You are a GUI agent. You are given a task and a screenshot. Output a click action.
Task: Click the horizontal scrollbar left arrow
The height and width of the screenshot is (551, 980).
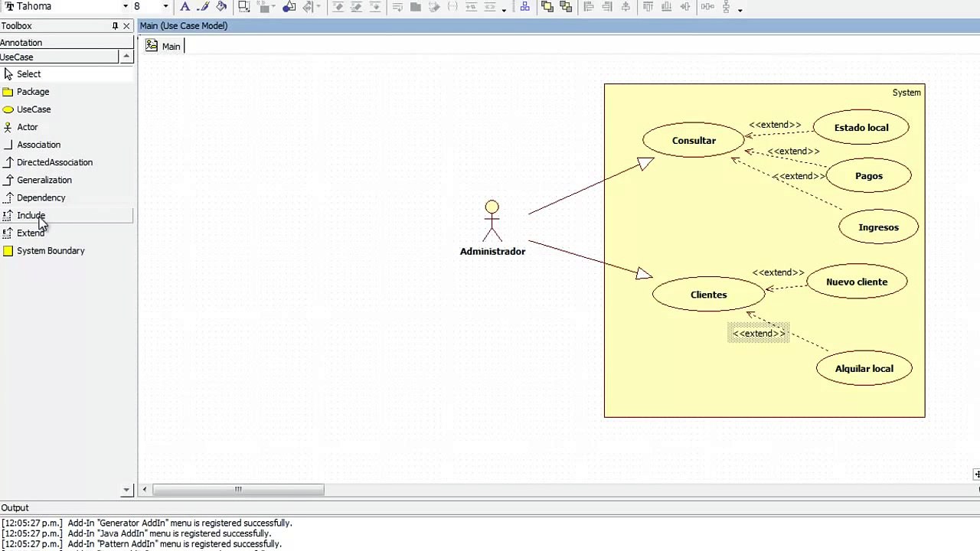145,490
